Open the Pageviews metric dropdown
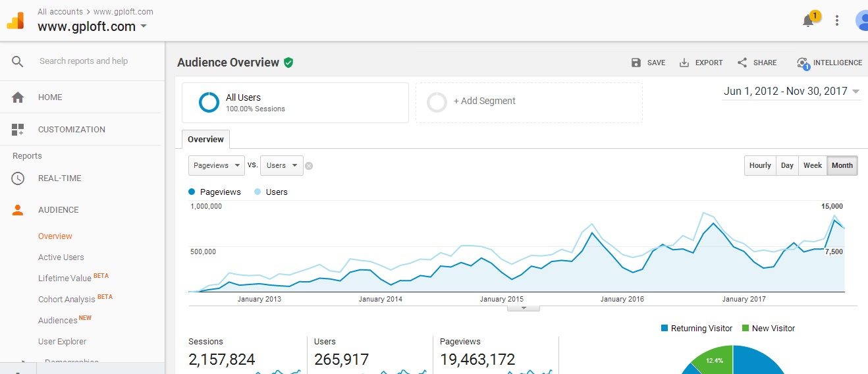This screenshot has height=374, width=868. pos(217,166)
